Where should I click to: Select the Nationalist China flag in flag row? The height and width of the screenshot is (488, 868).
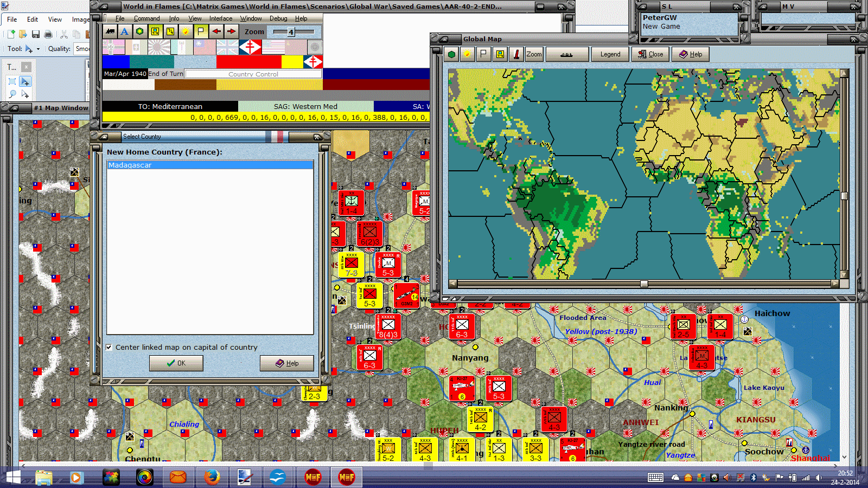point(205,47)
